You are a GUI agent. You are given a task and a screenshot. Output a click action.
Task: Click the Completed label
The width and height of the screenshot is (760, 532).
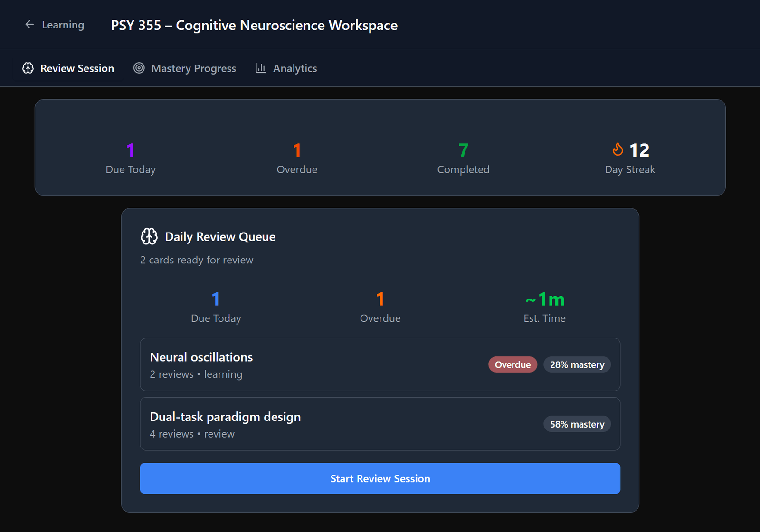[x=464, y=169]
